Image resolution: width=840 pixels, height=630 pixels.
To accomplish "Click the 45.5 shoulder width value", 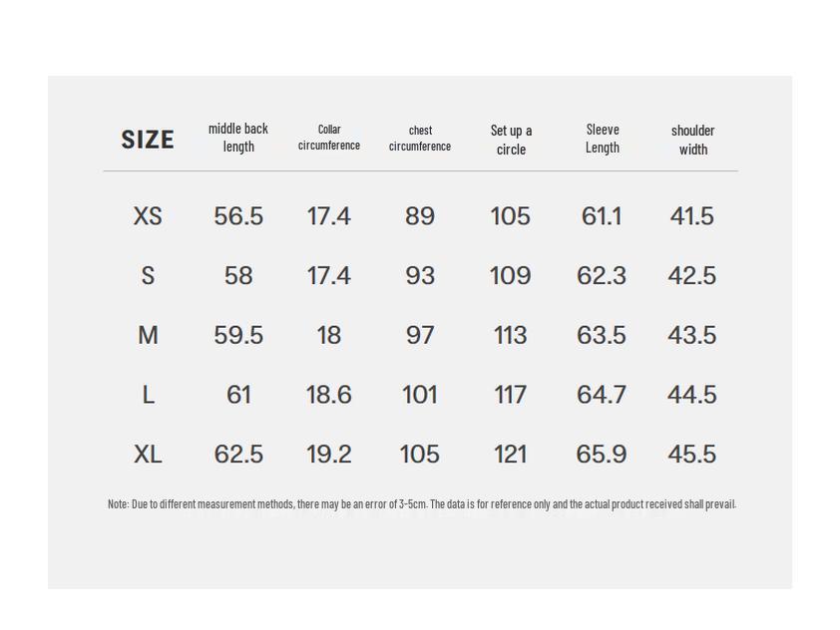I will (692, 455).
